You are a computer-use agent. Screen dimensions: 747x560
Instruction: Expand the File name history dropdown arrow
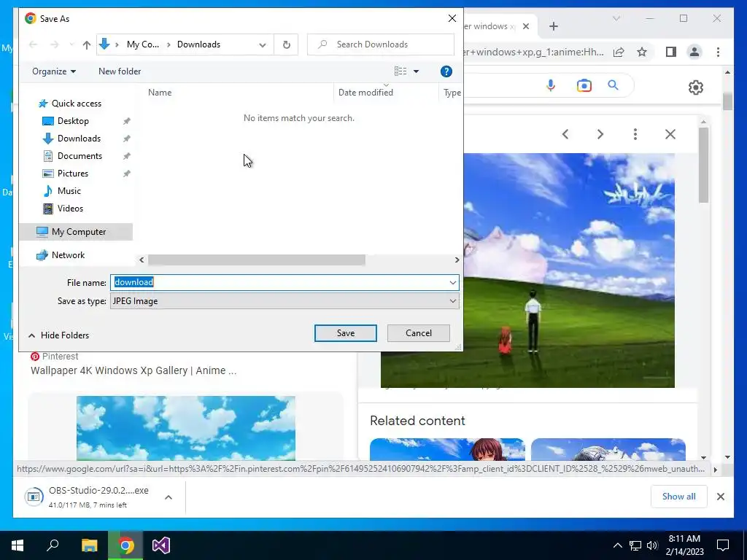452,282
